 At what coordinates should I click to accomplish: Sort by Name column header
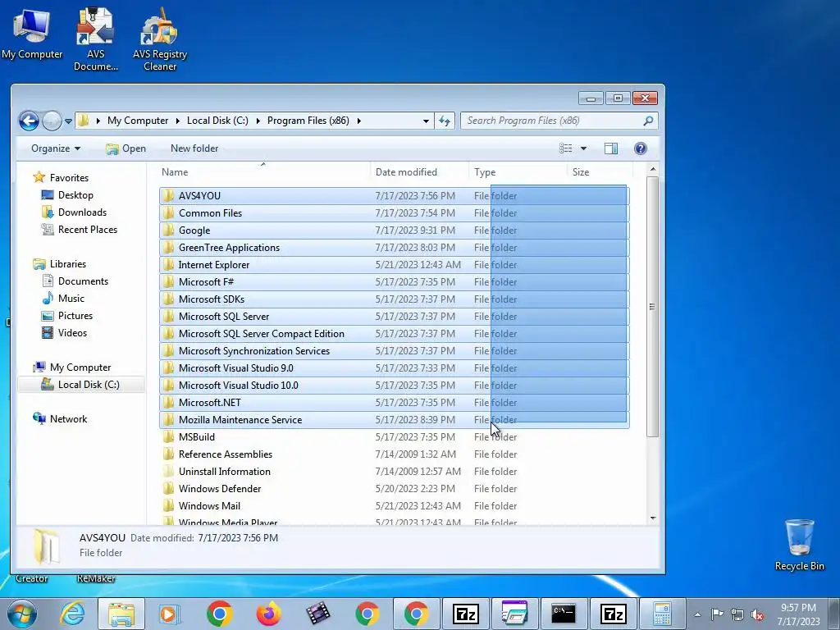pos(264,172)
